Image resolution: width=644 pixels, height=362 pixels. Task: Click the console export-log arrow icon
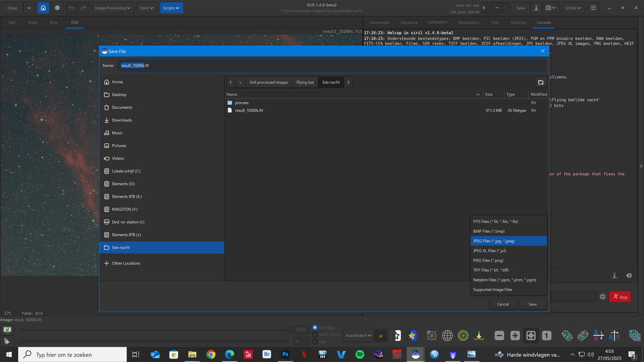(614, 276)
